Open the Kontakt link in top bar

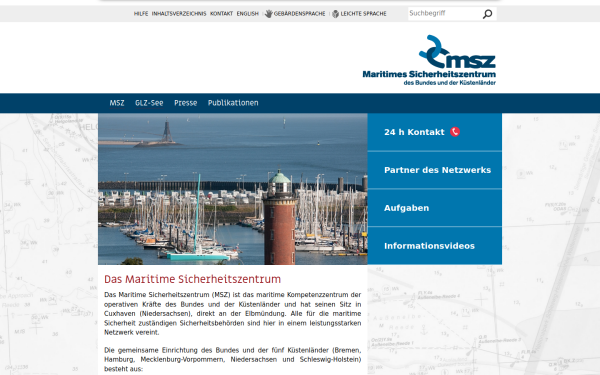[x=221, y=14]
